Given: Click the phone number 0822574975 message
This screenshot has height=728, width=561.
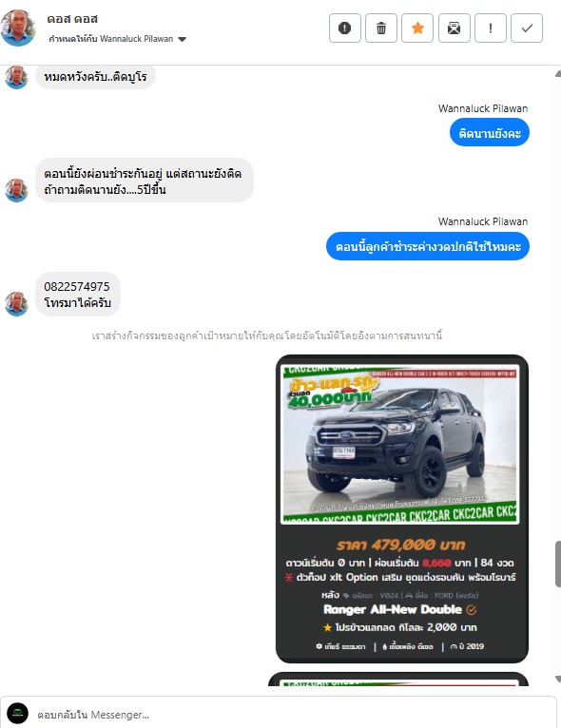Looking at the screenshot, I should [77, 286].
